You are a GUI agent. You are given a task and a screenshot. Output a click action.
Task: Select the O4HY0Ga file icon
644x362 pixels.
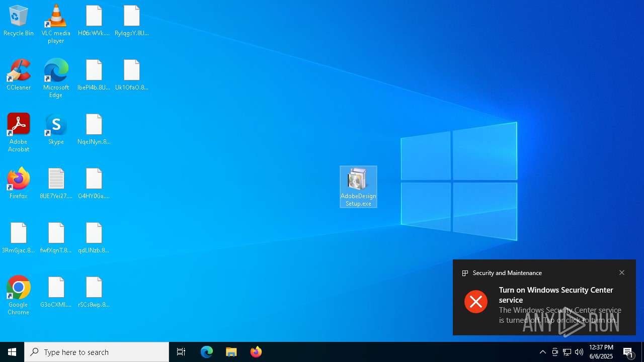tap(94, 184)
